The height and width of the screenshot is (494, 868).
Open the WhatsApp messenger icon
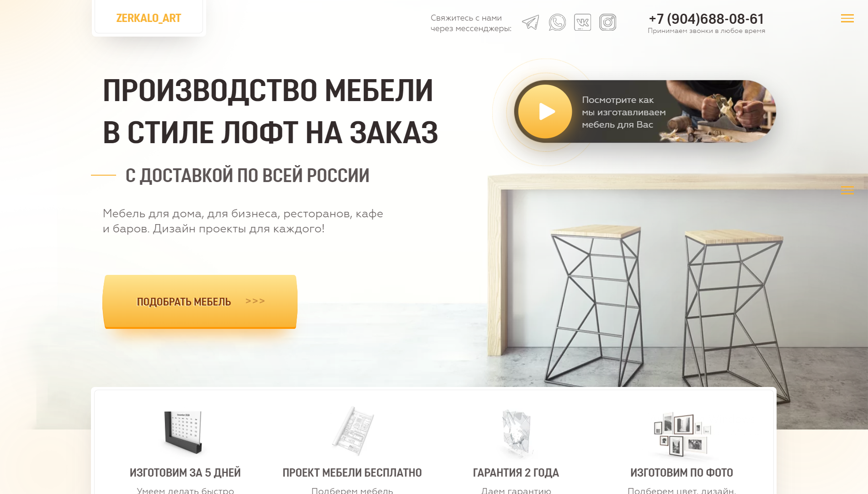557,22
